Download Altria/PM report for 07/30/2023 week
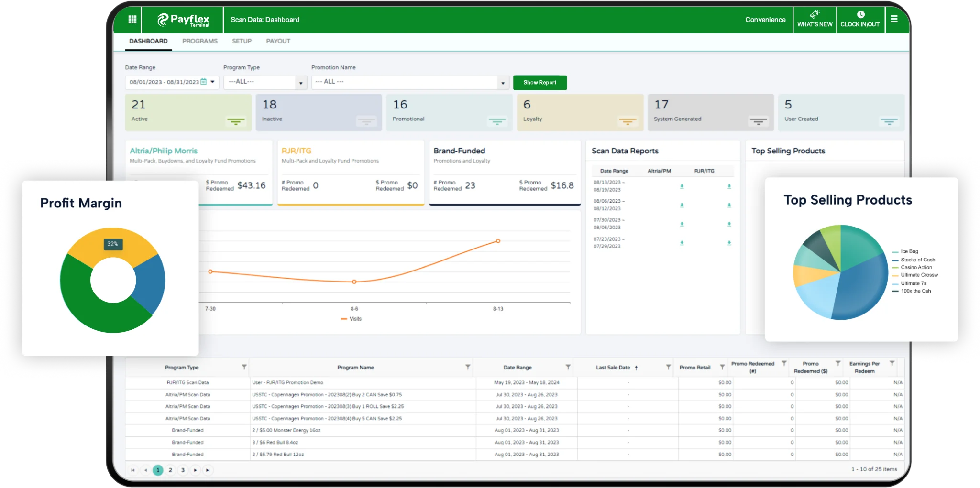The width and height of the screenshot is (980, 488). (x=682, y=224)
